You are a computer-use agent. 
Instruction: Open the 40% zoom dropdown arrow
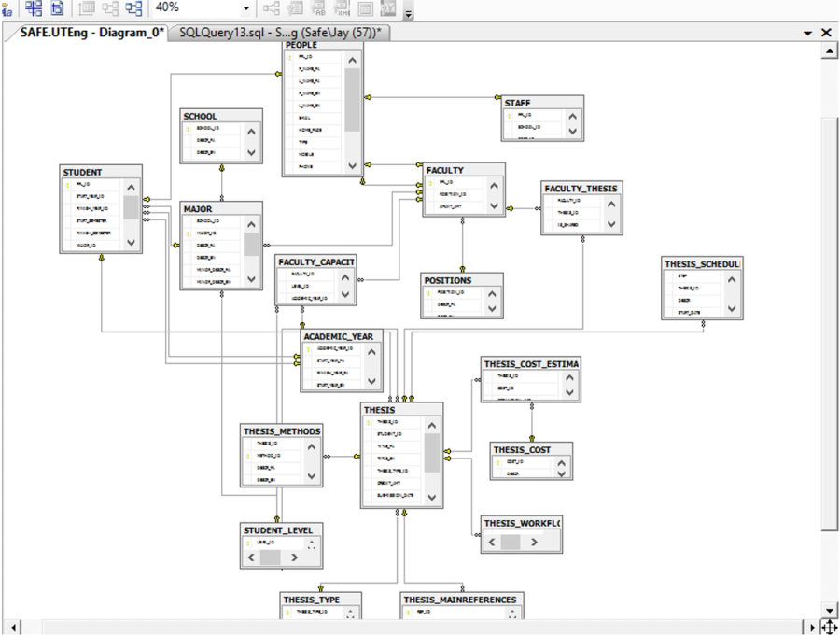pyautogui.click(x=246, y=8)
